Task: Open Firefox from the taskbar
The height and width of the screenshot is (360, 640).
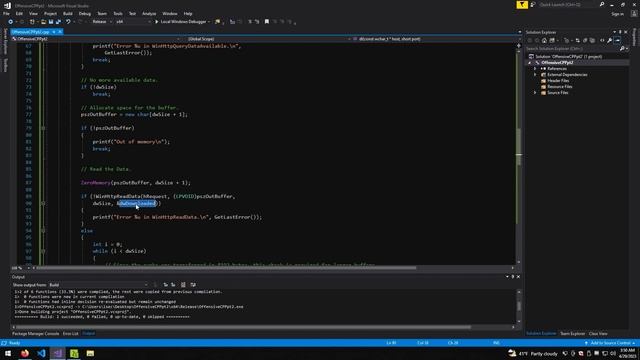Action: click(25, 353)
